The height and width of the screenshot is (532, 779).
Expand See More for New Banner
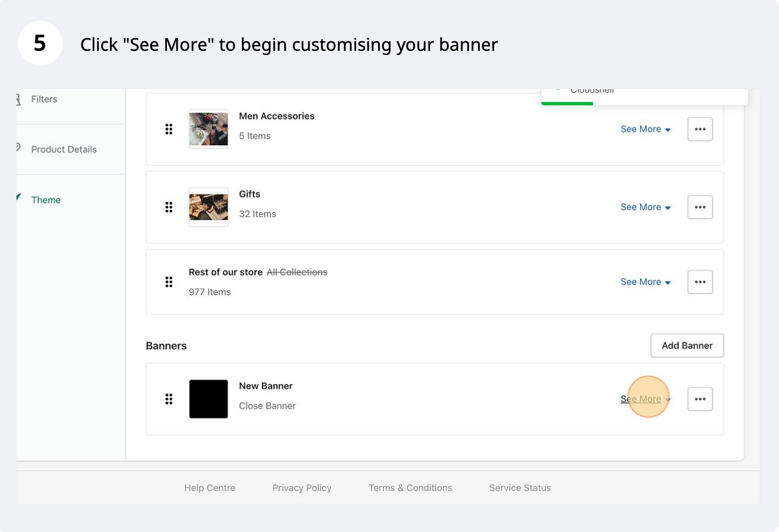pyautogui.click(x=646, y=399)
